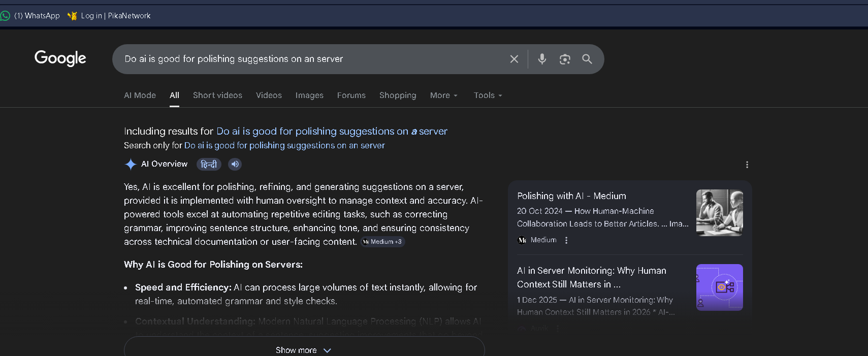Screen dimensions: 868x356
Task: Open the Medium +3 sources chip
Action: point(382,242)
